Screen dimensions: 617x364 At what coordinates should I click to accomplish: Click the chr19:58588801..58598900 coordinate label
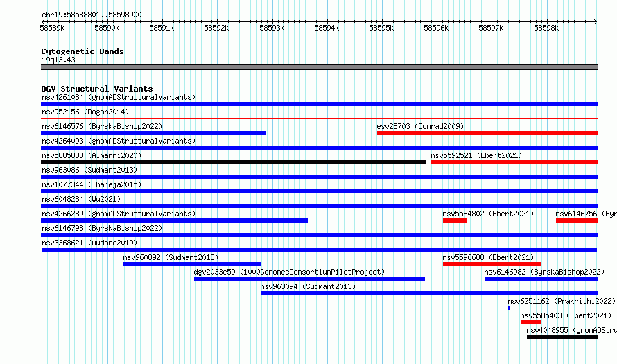pyautogui.click(x=92, y=15)
